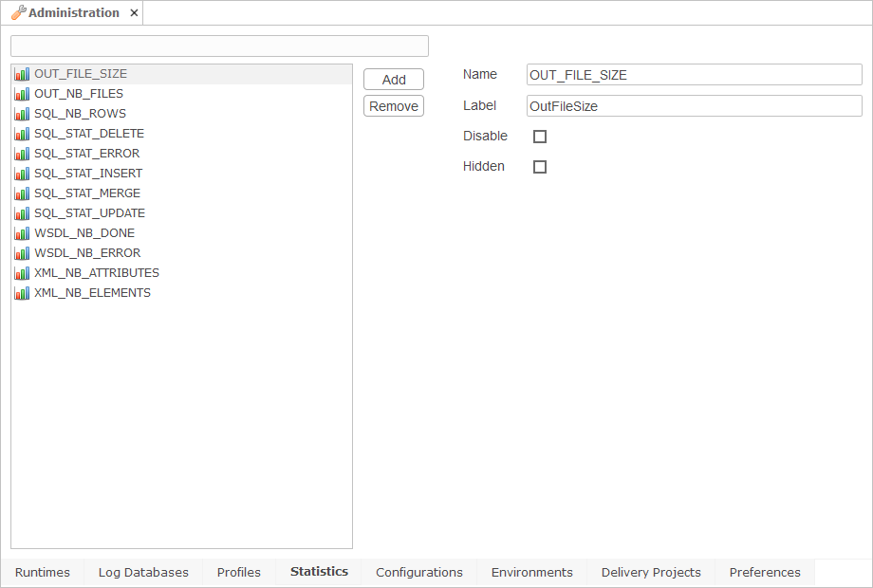Viewport: 873px width, 588px height.
Task: Click the Remove button
Action: coord(394,106)
